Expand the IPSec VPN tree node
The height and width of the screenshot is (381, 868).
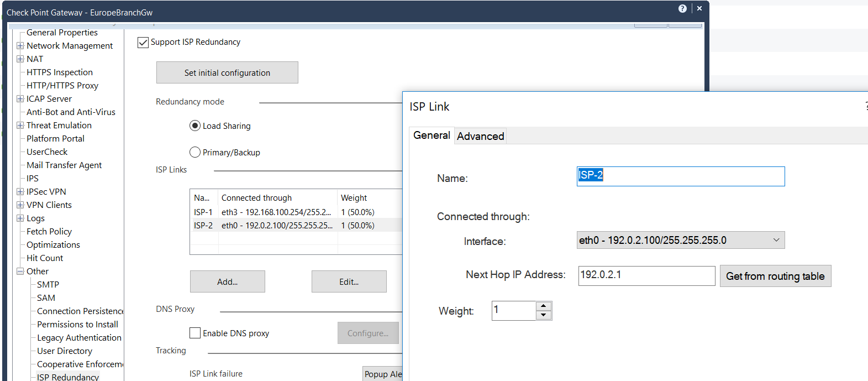[x=20, y=192]
